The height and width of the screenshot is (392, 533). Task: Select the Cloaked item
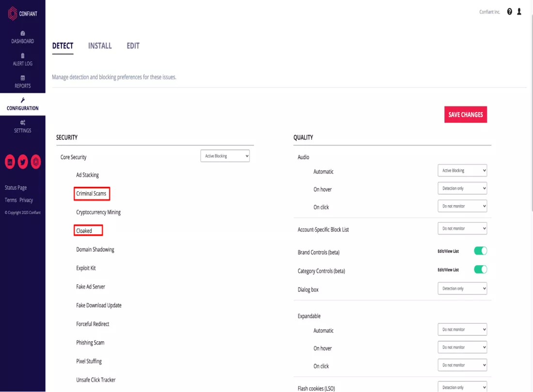[x=84, y=231]
